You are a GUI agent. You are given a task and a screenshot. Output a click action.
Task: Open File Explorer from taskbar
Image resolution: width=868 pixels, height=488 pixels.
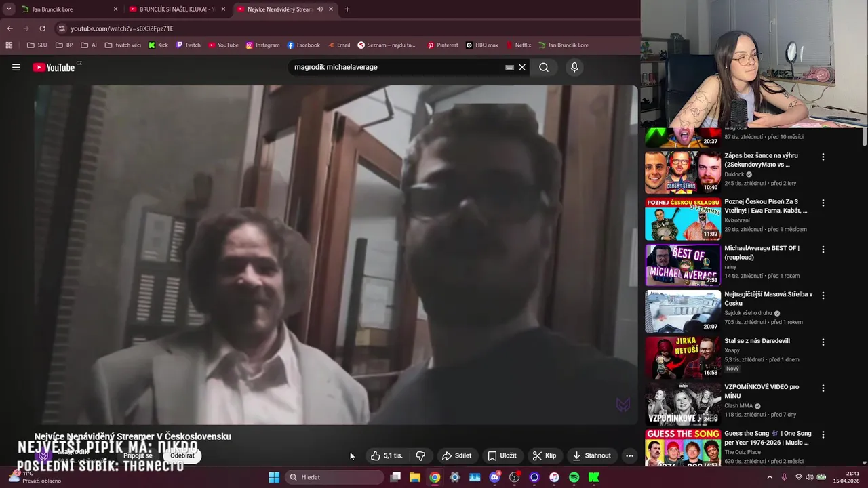[414, 477]
